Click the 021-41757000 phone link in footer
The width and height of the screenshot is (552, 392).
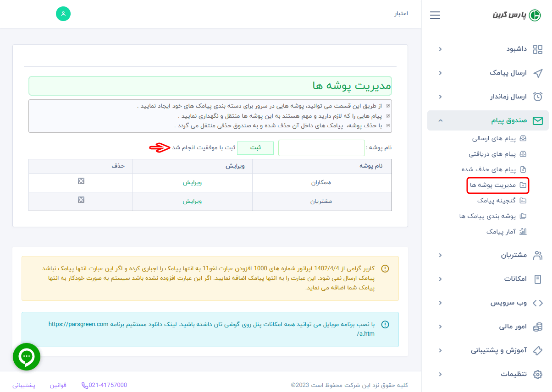pyautogui.click(x=104, y=385)
